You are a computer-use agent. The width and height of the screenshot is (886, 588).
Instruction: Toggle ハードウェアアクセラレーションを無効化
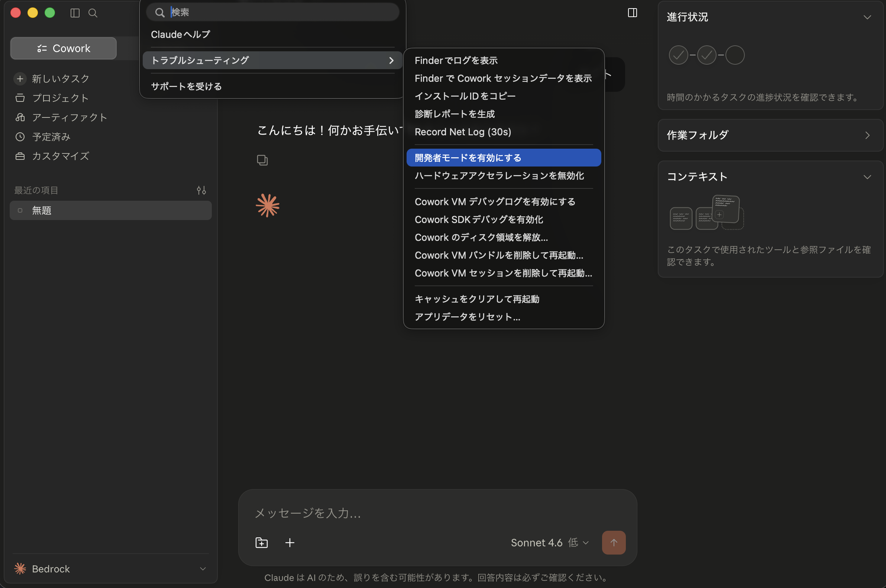pyautogui.click(x=504, y=175)
